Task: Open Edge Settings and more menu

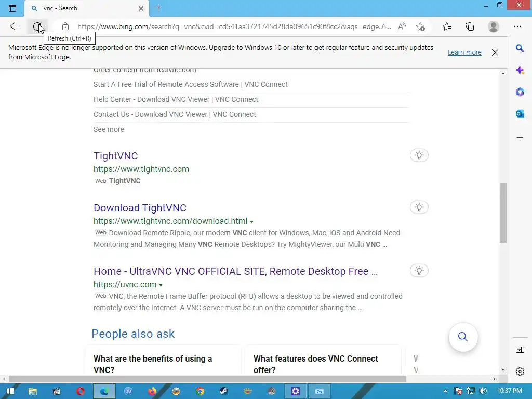Action: click(x=517, y=26)
